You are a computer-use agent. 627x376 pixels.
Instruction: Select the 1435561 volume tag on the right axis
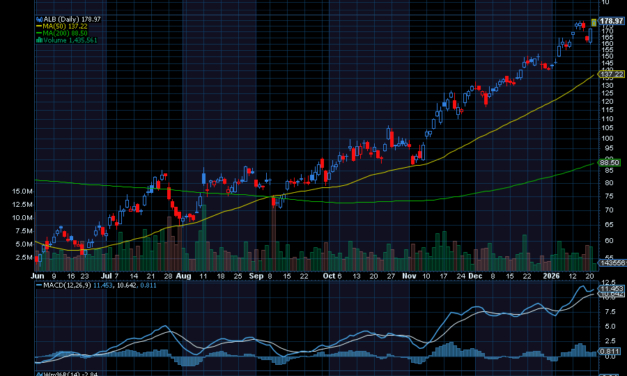coord(612,263)
